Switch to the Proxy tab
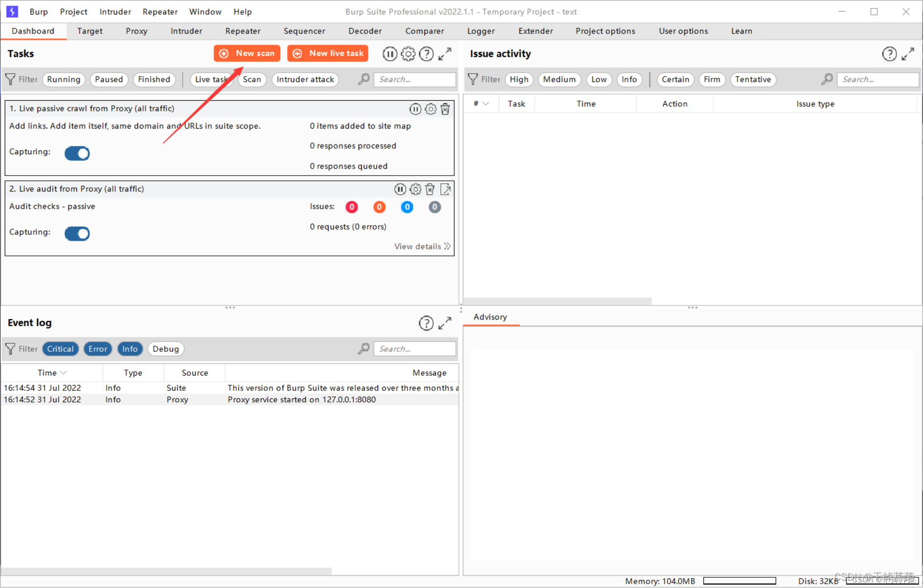 (136, 31)
